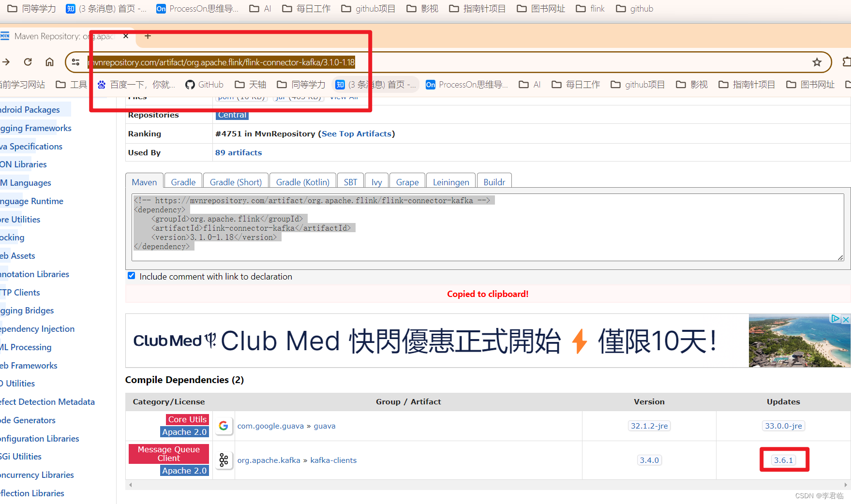Open com.google.guava group link
851x504 pixels.
[x=270, y=426]
